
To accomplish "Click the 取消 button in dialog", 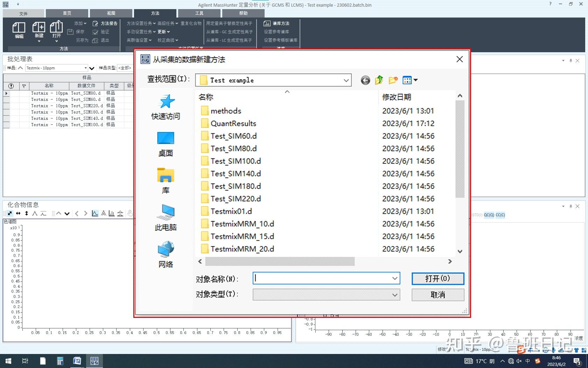I will click(x=438, y=295).
